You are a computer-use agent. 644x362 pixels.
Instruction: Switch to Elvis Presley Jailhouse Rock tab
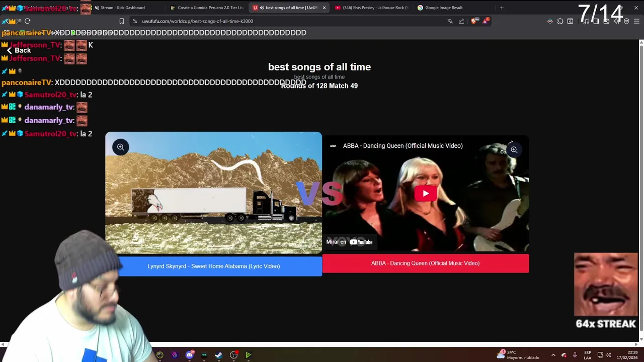pos(371,8)
